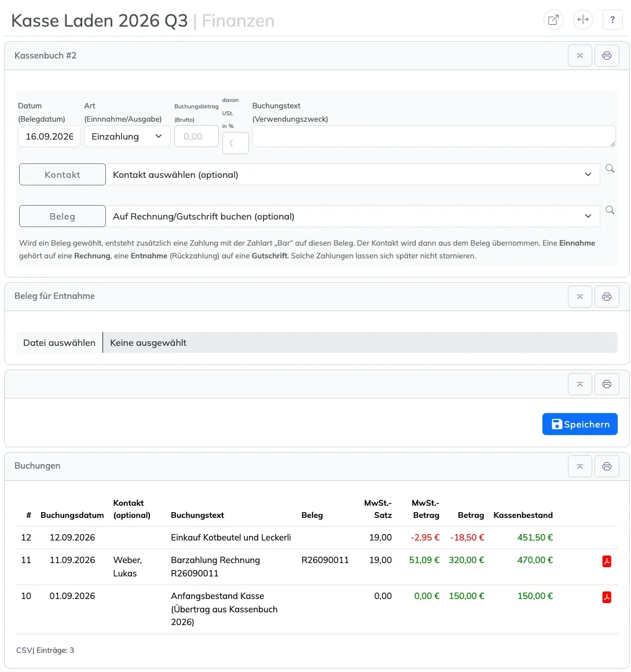631x672 pixels.
Task: Search contacts with magnifier icon
Action: [x=610, y=169]
